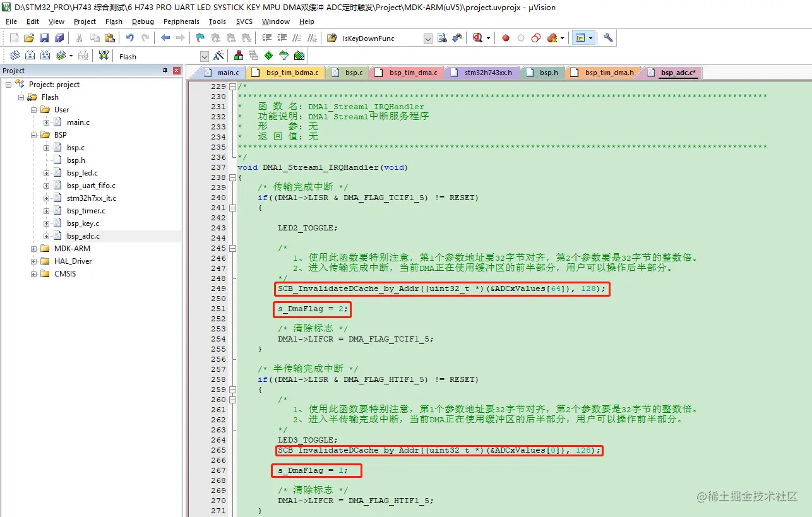Select bsp_uart_fifo.c in the project tree
This screenshot has height=517, width=812.
coord(91,186)
